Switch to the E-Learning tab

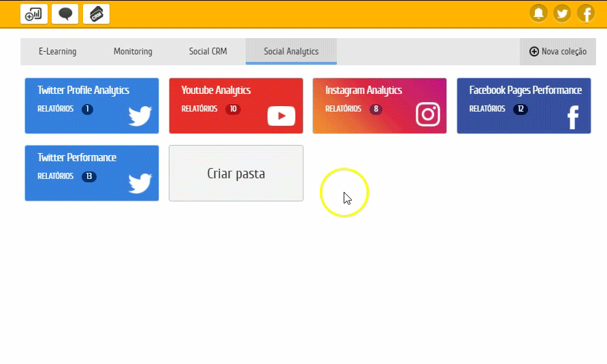(x=57, y=52)
